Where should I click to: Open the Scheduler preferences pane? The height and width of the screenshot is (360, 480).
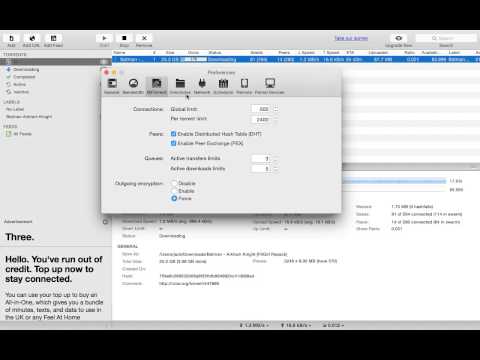coord(223,86)
